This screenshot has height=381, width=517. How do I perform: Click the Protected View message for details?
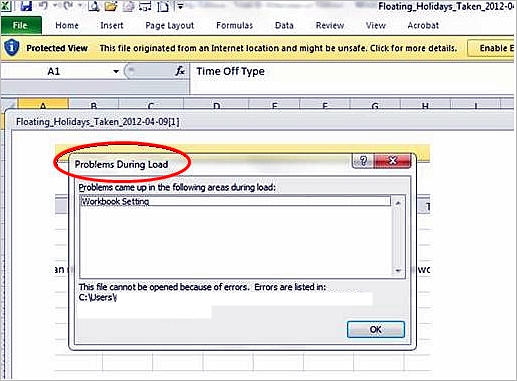[x=278, y=48]
